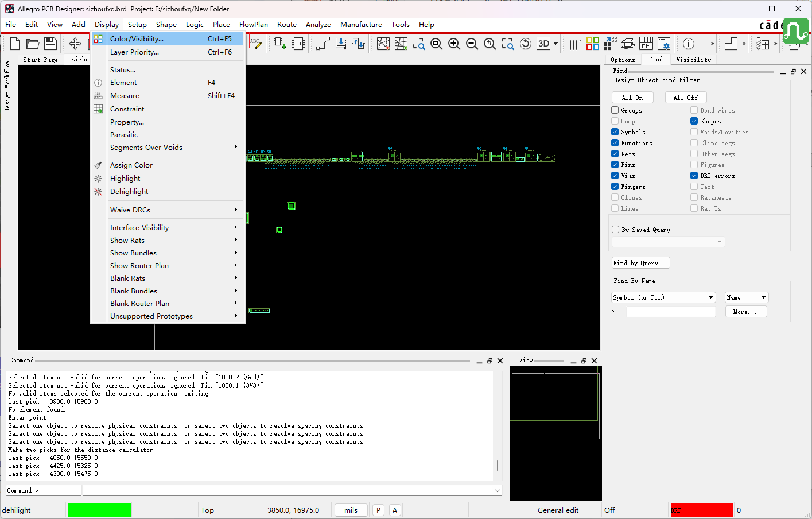The height and width of the screenshot is (519, 812).
Task: Uncheck the Symbols checkbox
Action: point(615,132)
